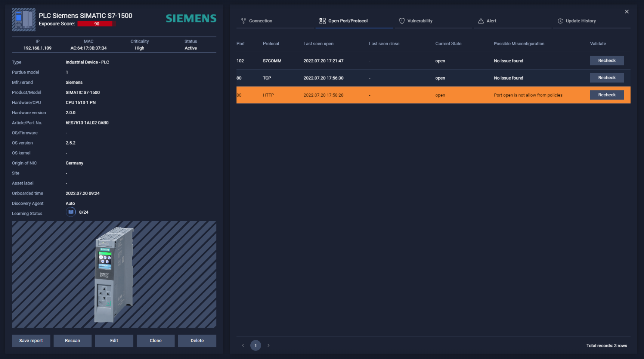Click article number 6ES7513-1AL02-0AB0
Viewport: 644px width, 359px height.
(x=87, y=123)
